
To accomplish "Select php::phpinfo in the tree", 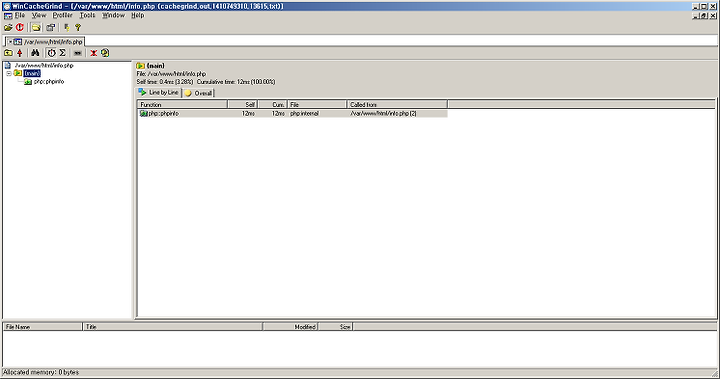I will point(49,82).
